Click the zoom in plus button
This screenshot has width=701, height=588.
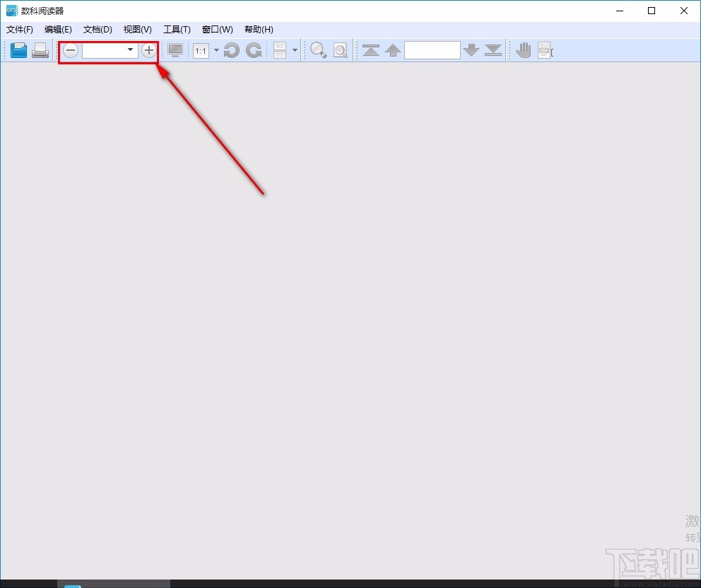[149, 50]
